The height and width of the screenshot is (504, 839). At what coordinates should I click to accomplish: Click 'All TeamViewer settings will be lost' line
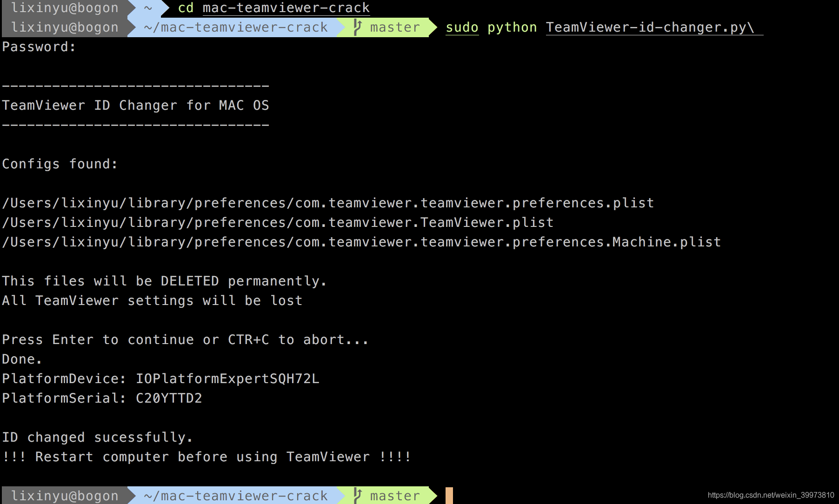(x=152, y=301)
